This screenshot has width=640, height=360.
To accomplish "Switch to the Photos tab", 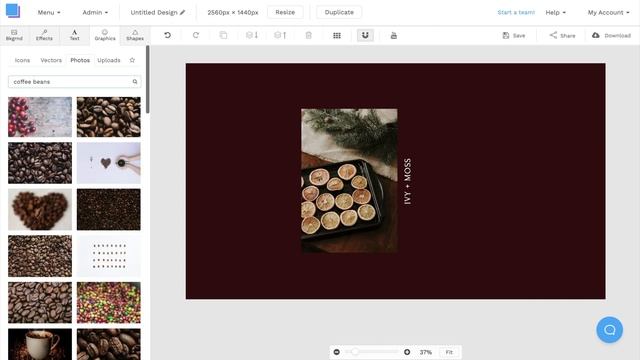I will pos(80,60).
